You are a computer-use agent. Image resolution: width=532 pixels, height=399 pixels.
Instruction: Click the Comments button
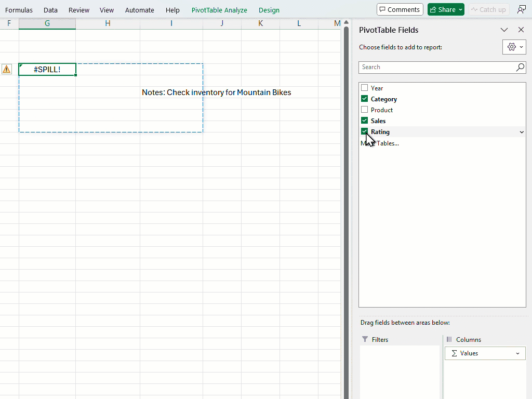pyautogui.click(x=400, y=9)
